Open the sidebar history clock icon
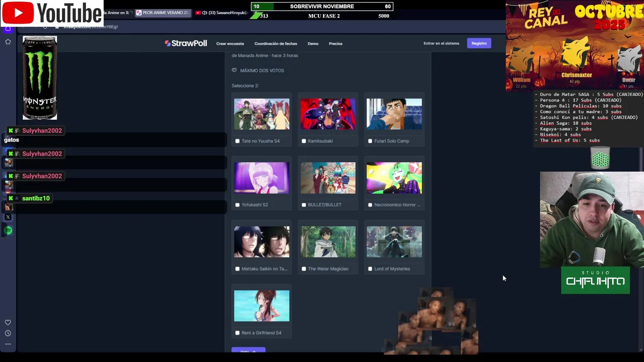 coord(8,333)
